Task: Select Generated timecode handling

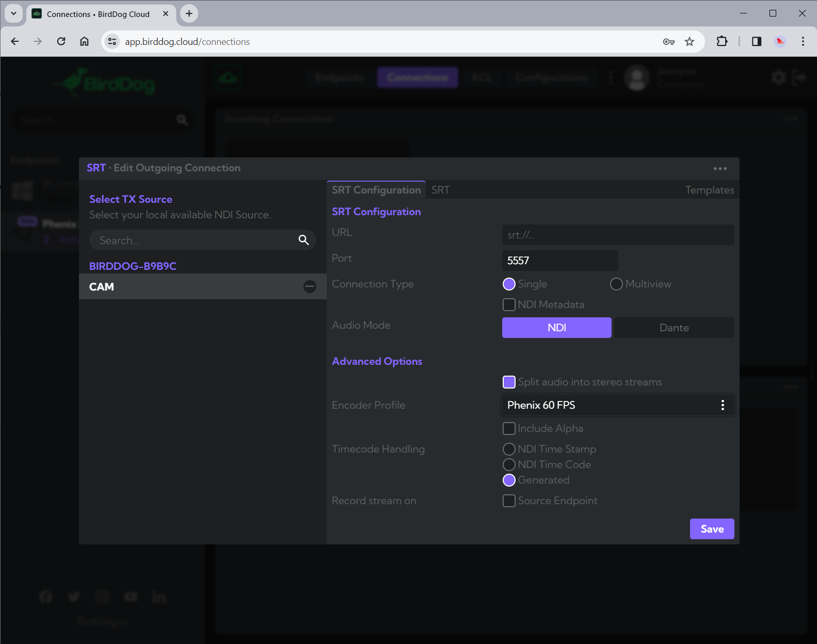Action: coord(509,480)
